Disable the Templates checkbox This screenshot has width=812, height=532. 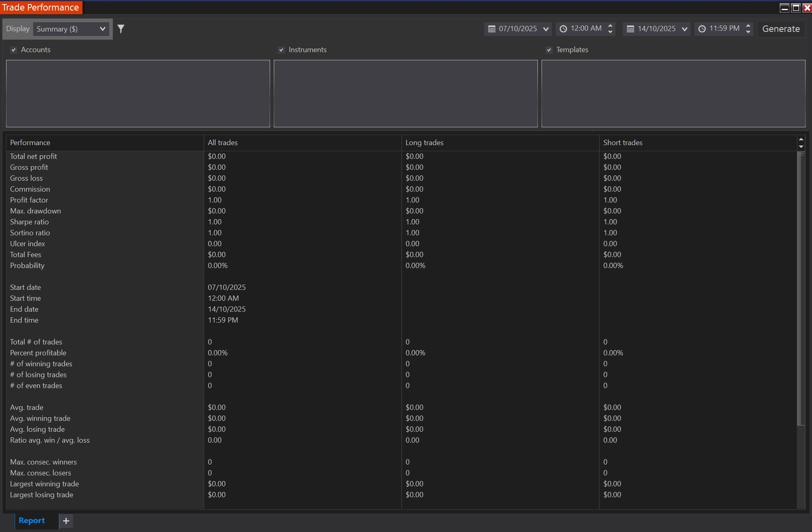click(x=549, y=50)
